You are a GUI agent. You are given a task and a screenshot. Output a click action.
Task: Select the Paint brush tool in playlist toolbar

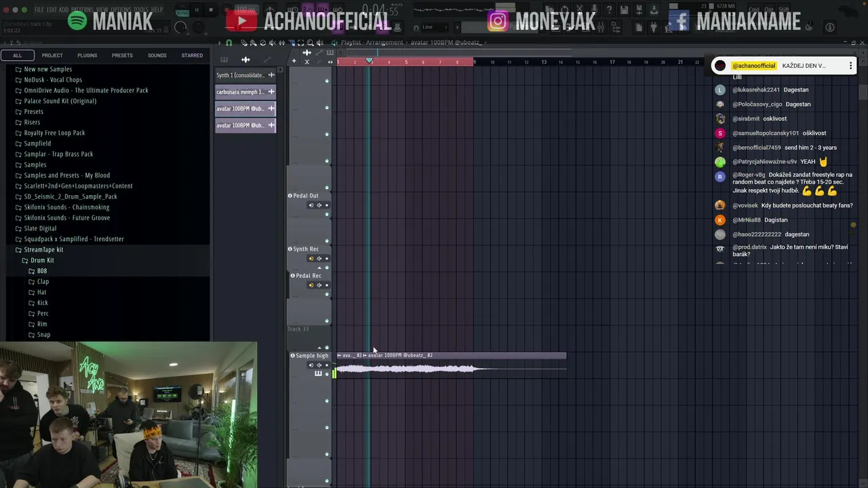pyautogui.click(x=254, y=43)
